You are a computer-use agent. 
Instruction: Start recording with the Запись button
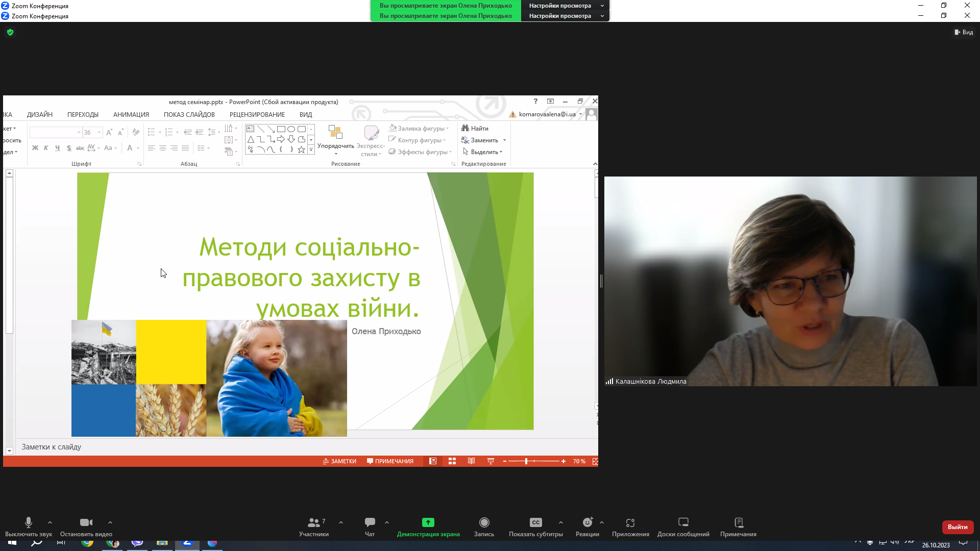[484, 527]
